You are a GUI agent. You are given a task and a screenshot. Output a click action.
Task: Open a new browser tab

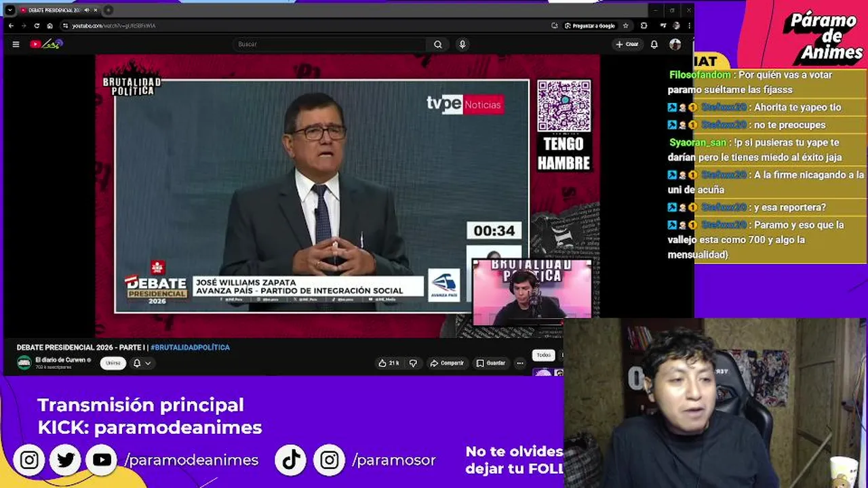[108, 10]
